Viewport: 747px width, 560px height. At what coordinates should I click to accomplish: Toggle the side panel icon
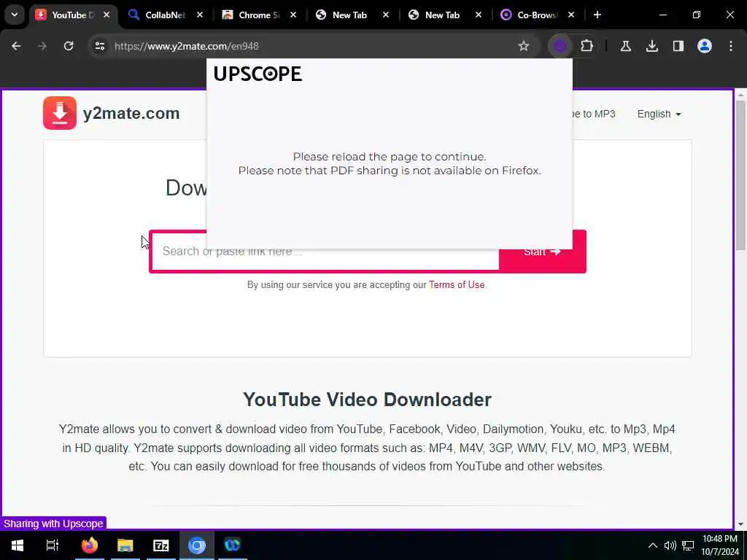click(678, 46)
